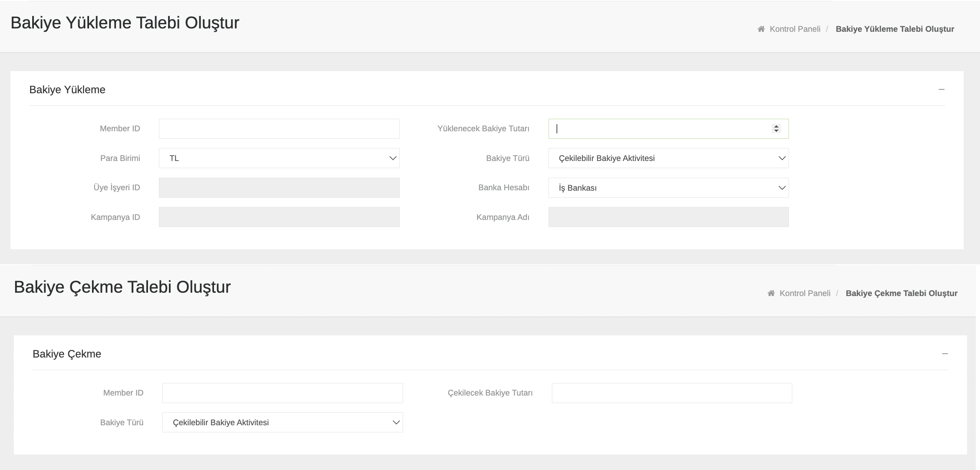Image resolution: width=980 pixels, height=470 pixels.
Task: Click Member ID field in Bakiye Çekme
Action: 282,393
